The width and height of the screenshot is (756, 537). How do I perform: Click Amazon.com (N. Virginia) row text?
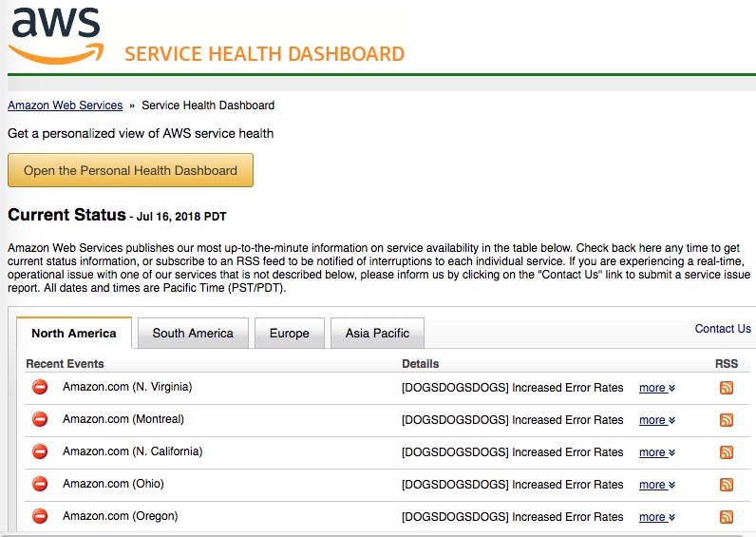pyautogui.click(x=127, y=387)
